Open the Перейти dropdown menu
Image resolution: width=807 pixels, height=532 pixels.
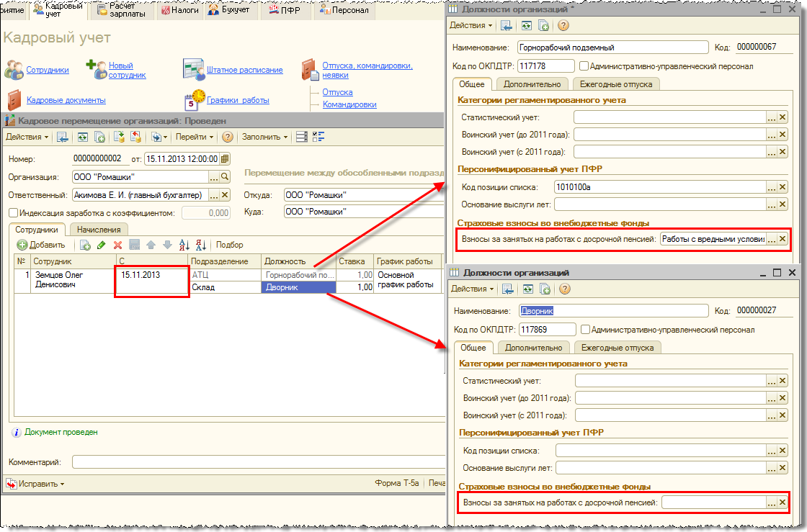pyautogui.click(x=194, y=137)
